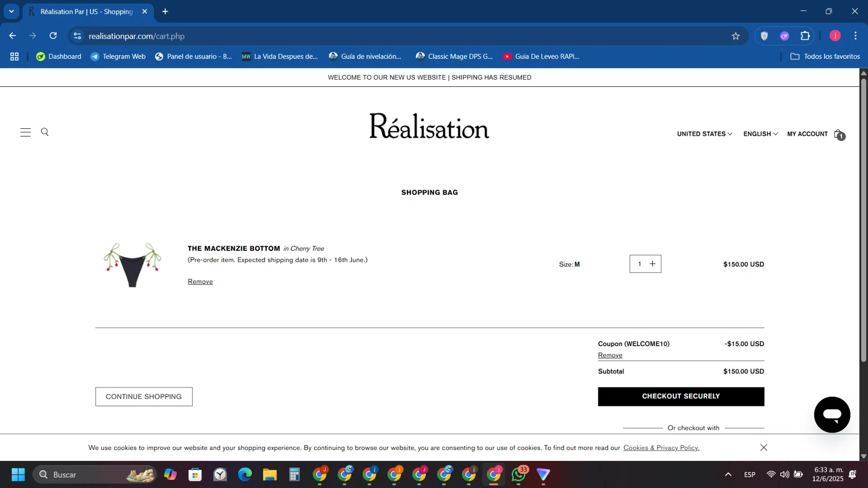Open Microsoft Store from taskbar
Viewport: 868px width, 488px height.
(195, 475)
